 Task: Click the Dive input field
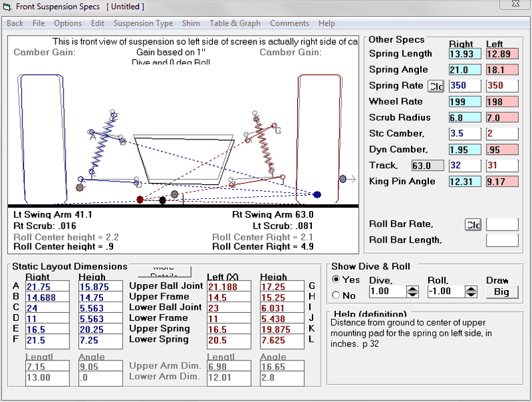[x=387, y=291]
